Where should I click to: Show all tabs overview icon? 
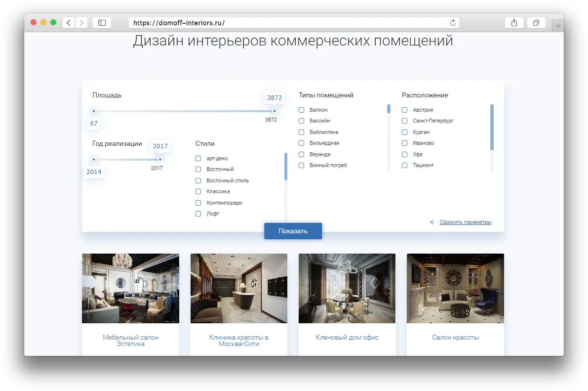(536, 23)
